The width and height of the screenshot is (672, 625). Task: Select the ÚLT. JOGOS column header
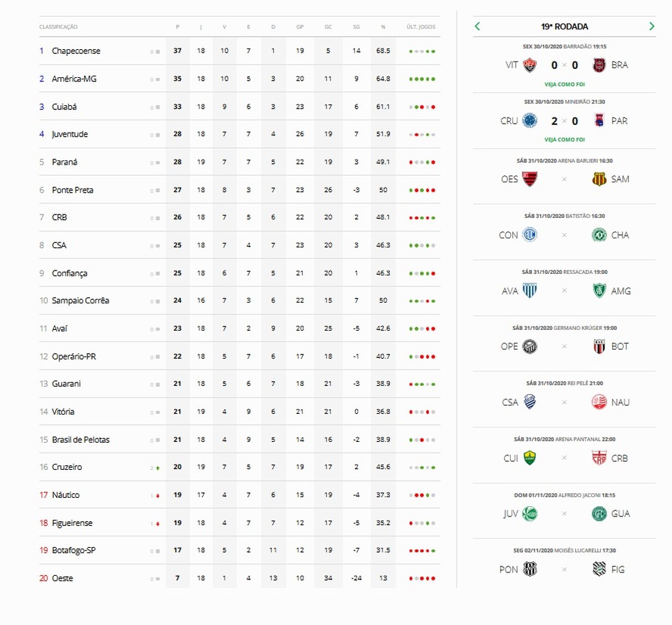tap(421, 27)
